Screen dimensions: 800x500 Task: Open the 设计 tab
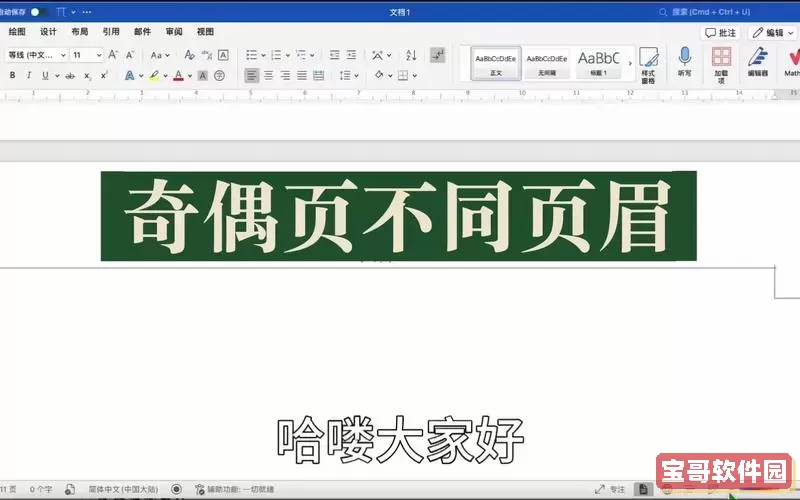tap(48, 32)
